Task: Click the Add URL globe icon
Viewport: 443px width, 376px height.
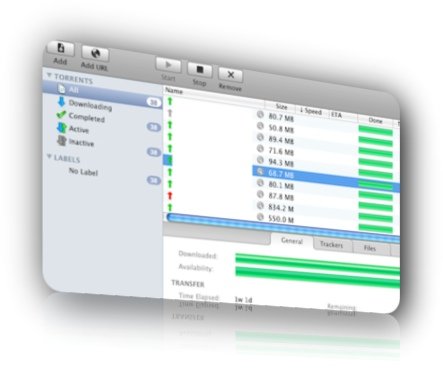Action: point(95,53)
